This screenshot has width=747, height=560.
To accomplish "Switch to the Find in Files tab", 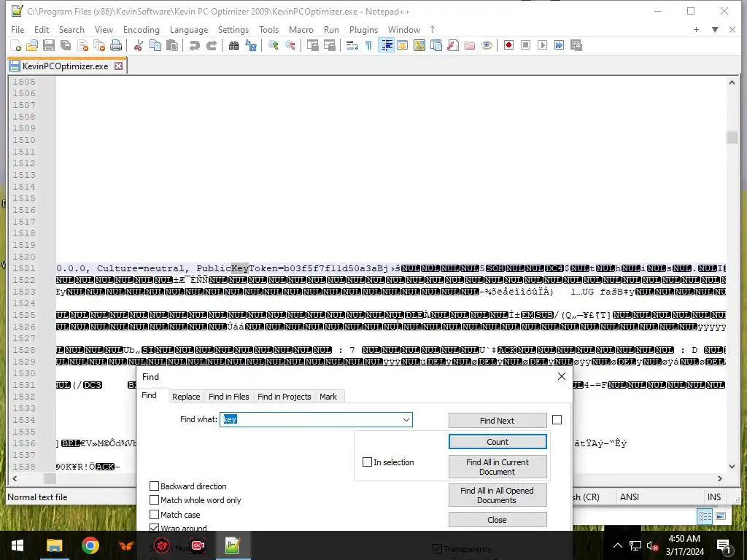I will click(x=228, y=397).
